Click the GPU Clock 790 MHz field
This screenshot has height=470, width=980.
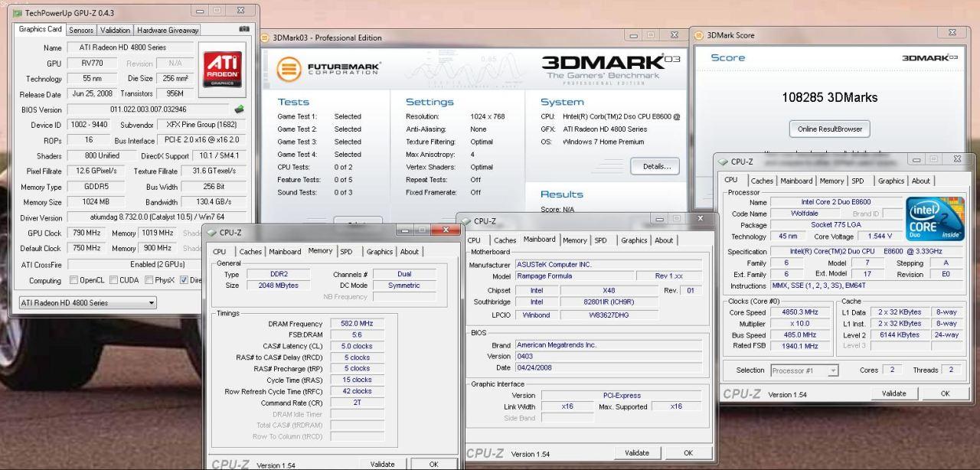point(85,233)
